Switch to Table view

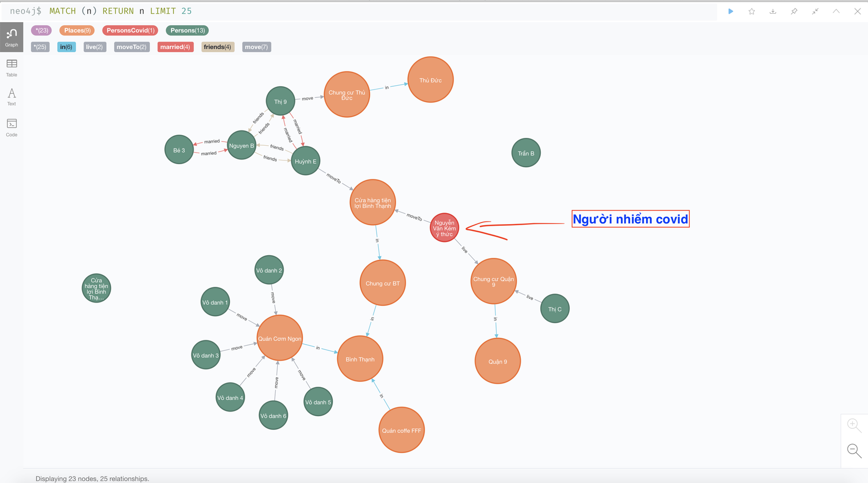[12, 67]
